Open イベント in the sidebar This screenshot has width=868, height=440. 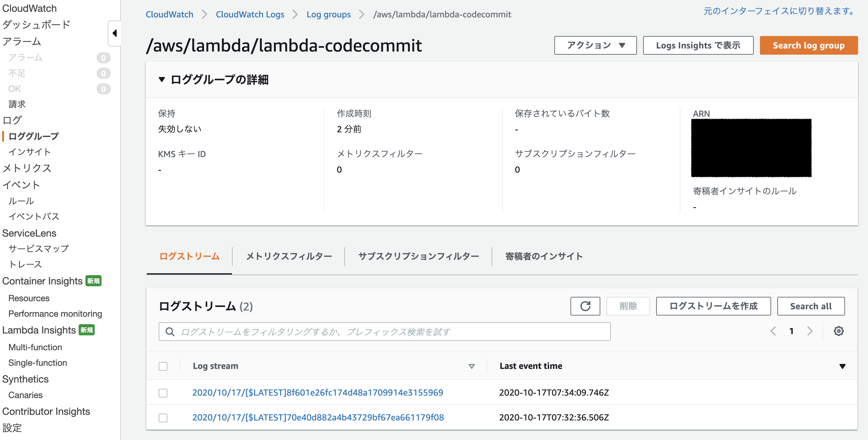point(21,185)
